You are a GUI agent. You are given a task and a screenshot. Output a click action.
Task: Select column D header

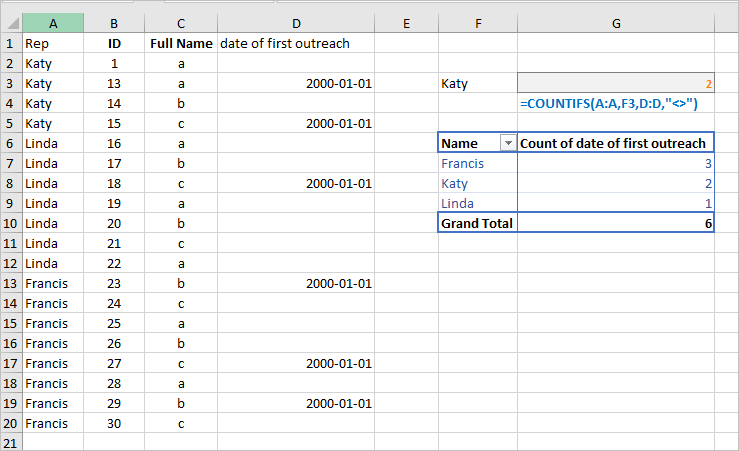[296, 23]
